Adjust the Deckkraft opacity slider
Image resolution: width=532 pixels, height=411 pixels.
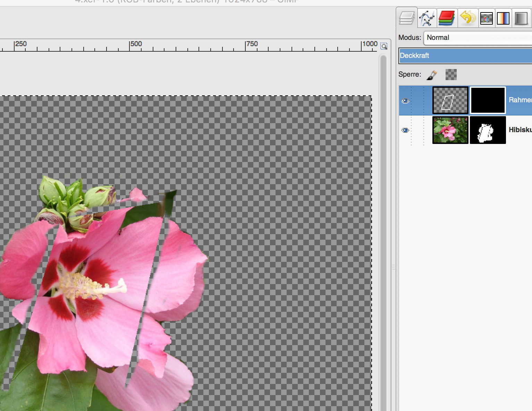(465, 56)
